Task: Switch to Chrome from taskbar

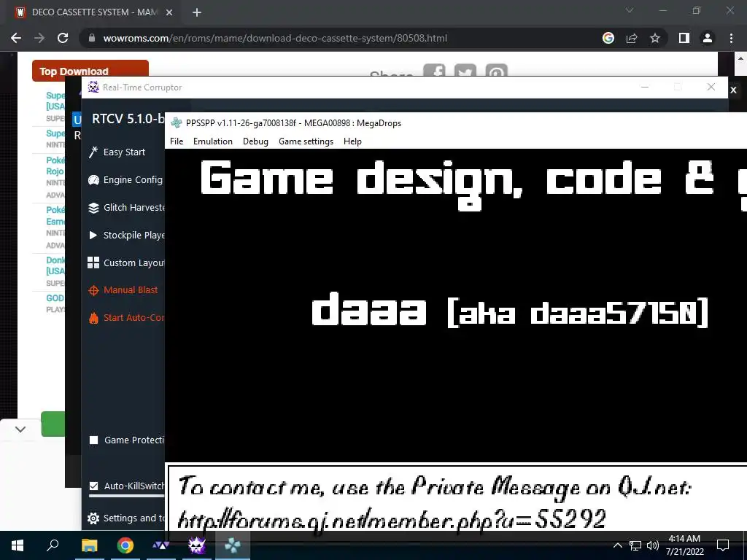Action: (x=125, y=545)
